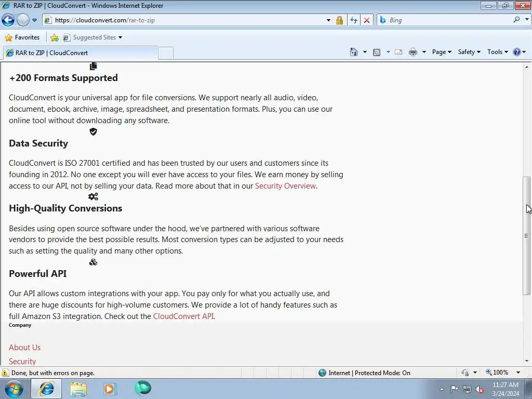532x399 pixels.
Task: Open recent pages dropdown beside navigation arrows
Action: (34, 20)
